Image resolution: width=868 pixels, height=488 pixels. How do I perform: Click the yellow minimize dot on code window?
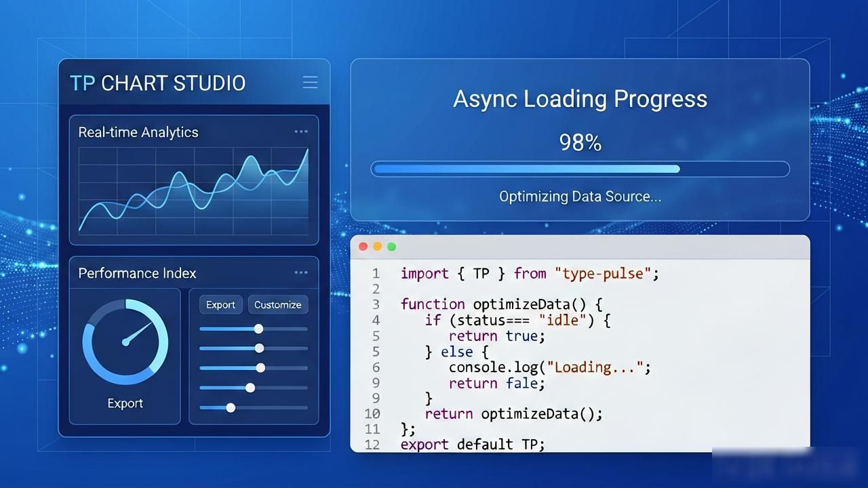point(377,247)
